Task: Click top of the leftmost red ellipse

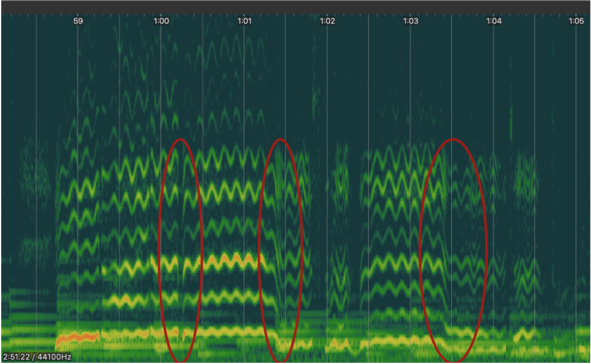Action: pos(180,140)
